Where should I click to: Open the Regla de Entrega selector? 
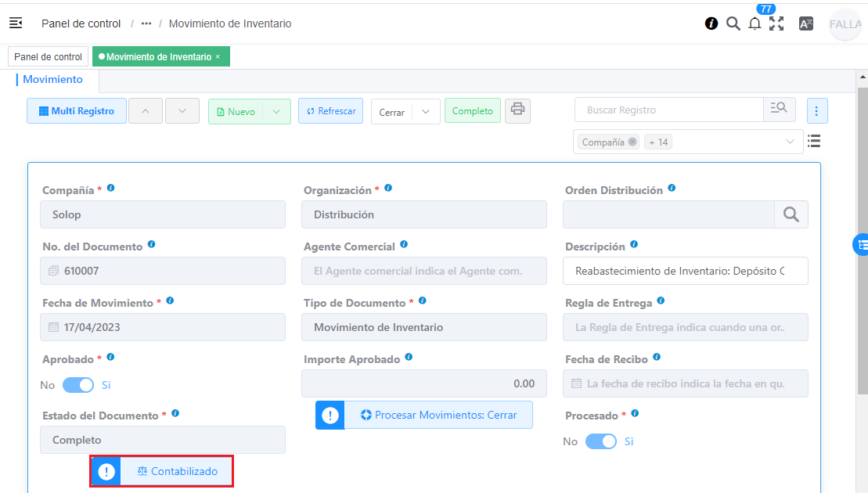[686, 327]
